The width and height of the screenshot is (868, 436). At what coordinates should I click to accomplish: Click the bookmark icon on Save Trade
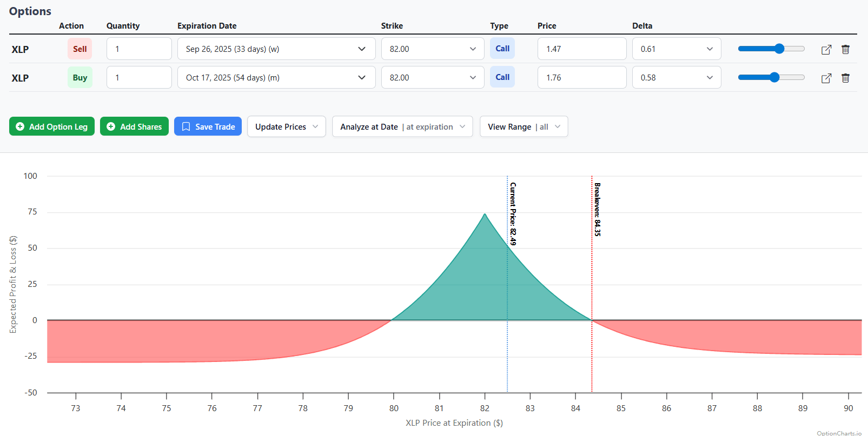coord(186,126)
